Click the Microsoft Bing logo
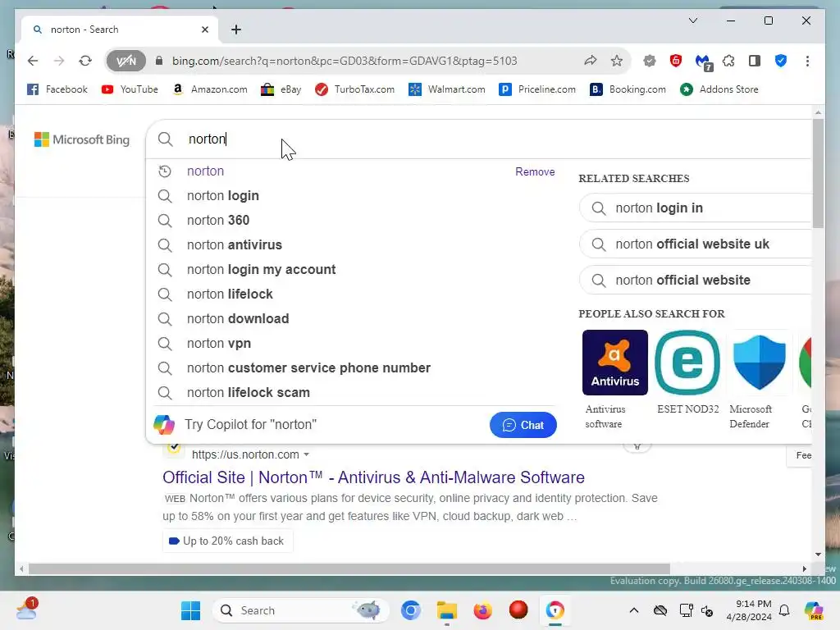The height and width of the screenshot is (630, 840). point(82,139)
